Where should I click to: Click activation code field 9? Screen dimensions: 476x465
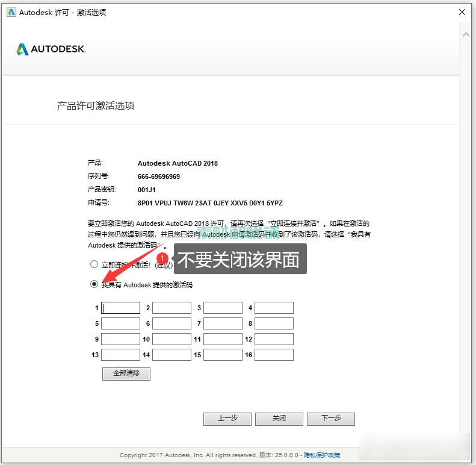point(120,339)
